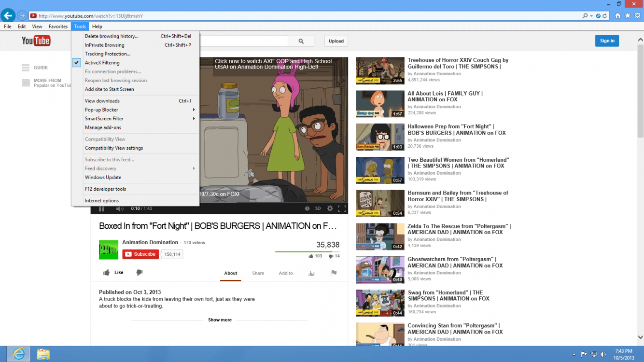Select Delete browsing history menu item
Viewport: 644px width, 362px height.
tap(135, 36)
